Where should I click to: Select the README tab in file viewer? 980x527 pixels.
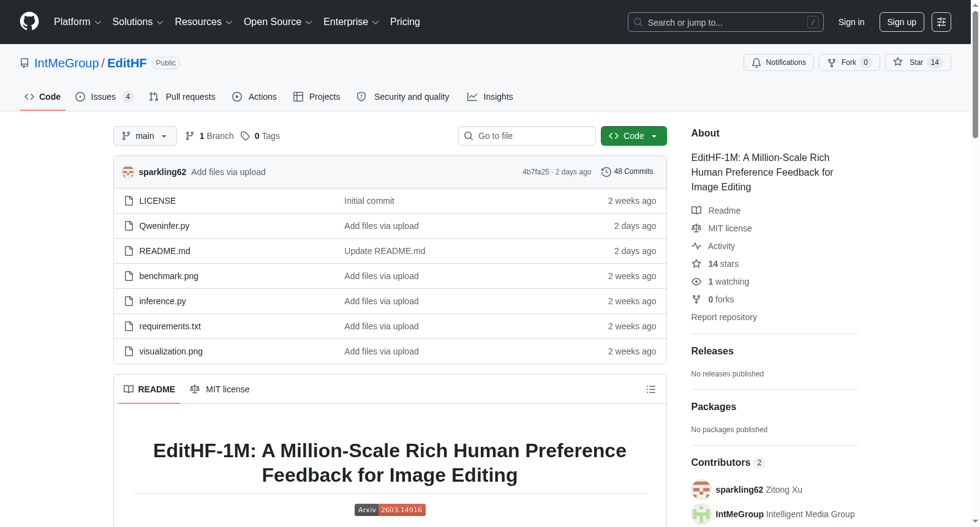pyautogui.click(x=149, y=389)
